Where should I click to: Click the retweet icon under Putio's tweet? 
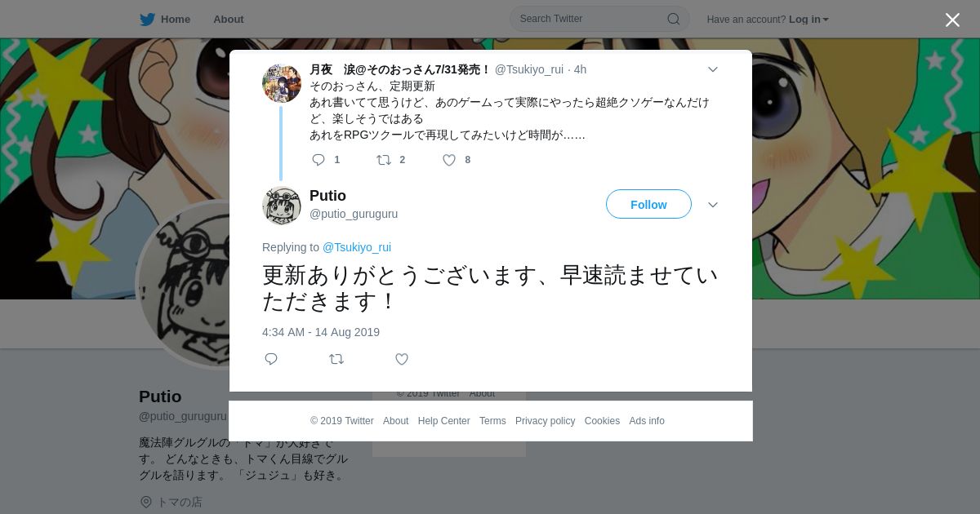[336, 359]
